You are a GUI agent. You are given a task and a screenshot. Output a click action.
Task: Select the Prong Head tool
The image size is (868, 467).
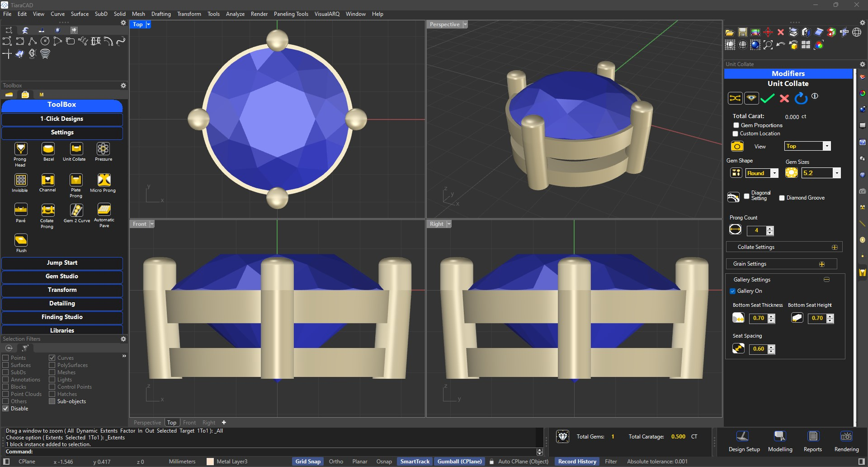pos(20,149)
